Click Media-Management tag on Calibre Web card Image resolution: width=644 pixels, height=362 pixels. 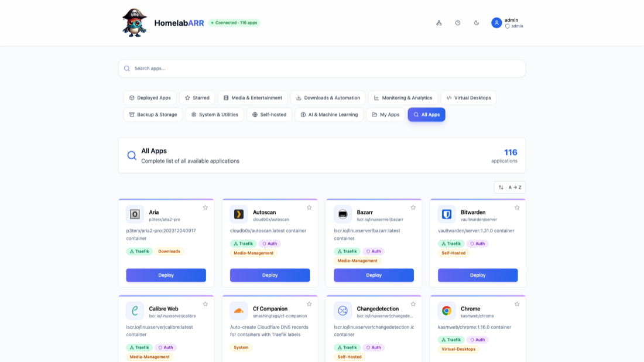pos(149,357)
